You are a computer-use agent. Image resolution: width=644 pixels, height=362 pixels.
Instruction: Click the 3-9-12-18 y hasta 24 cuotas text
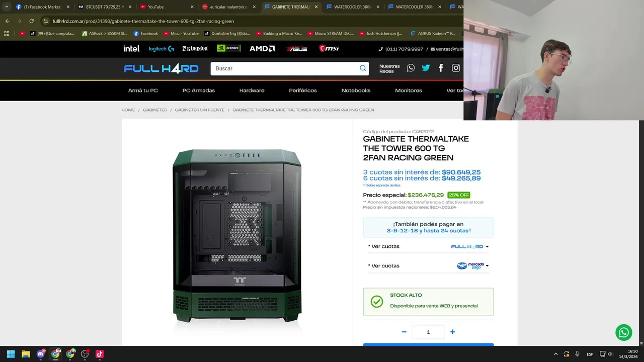428,231
